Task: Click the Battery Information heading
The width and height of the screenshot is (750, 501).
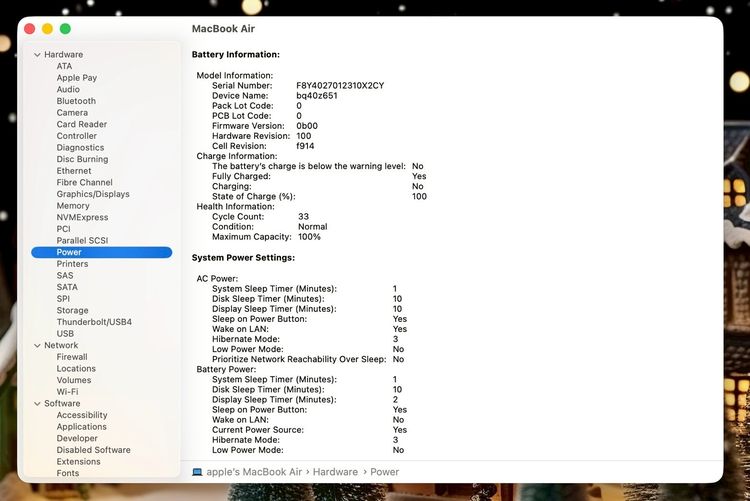Action: [236, 55]
